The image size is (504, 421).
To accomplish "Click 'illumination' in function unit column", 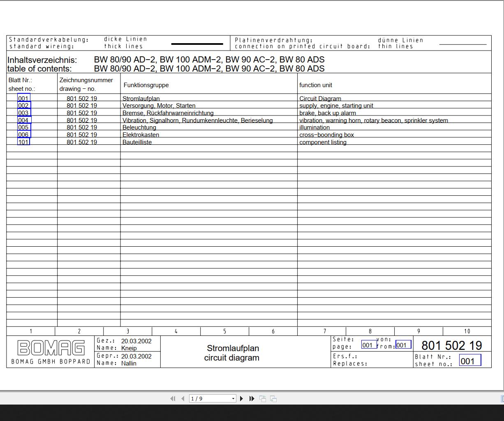I will (x=314, y=127).
